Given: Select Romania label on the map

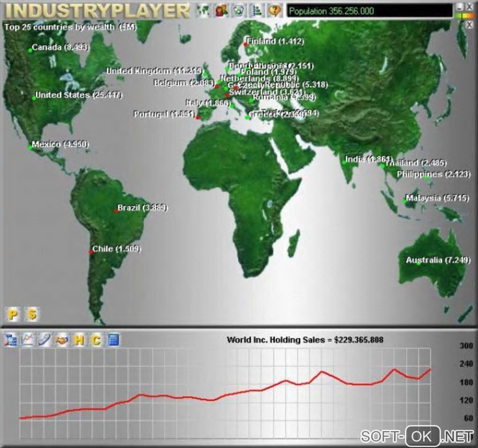Looking at the screenshot, I should pos(284,97).
